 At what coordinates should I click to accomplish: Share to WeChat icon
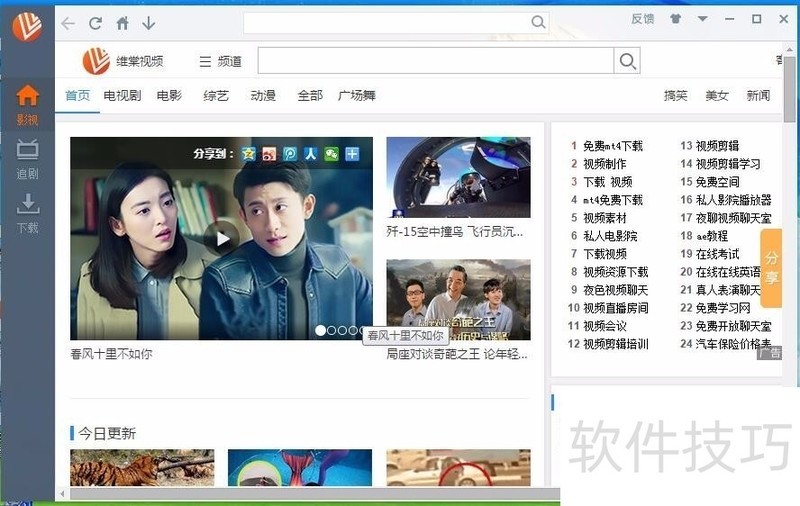(331, 154)
